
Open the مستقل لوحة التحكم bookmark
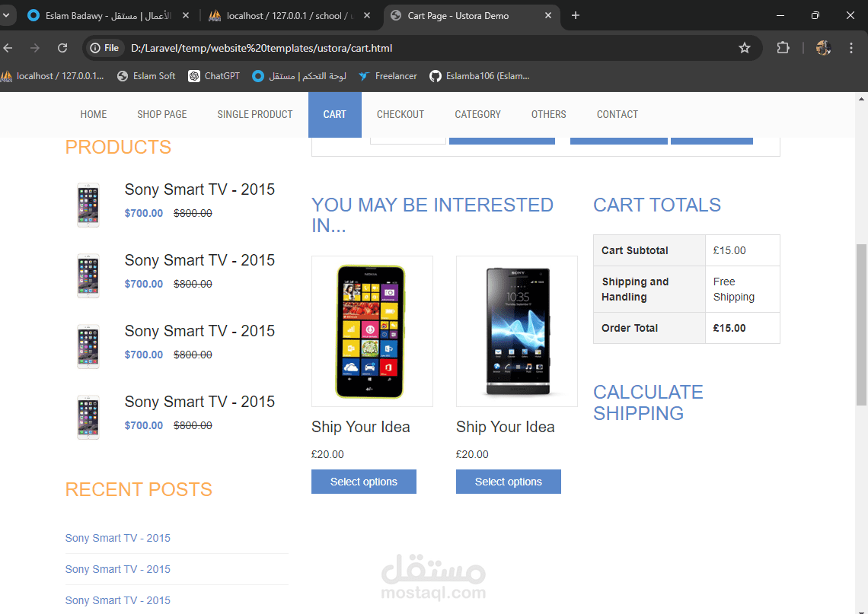(299, 76)
